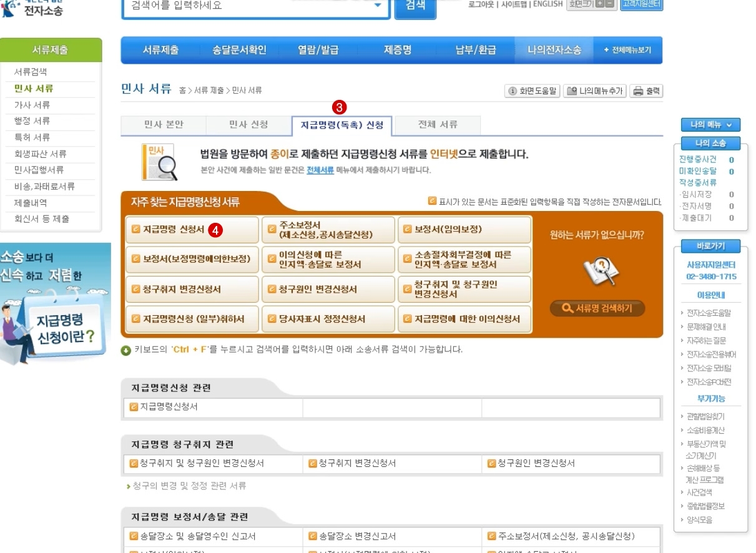
Task: Decrease screen size with the minus icon
Action: (x=610, y=4)
